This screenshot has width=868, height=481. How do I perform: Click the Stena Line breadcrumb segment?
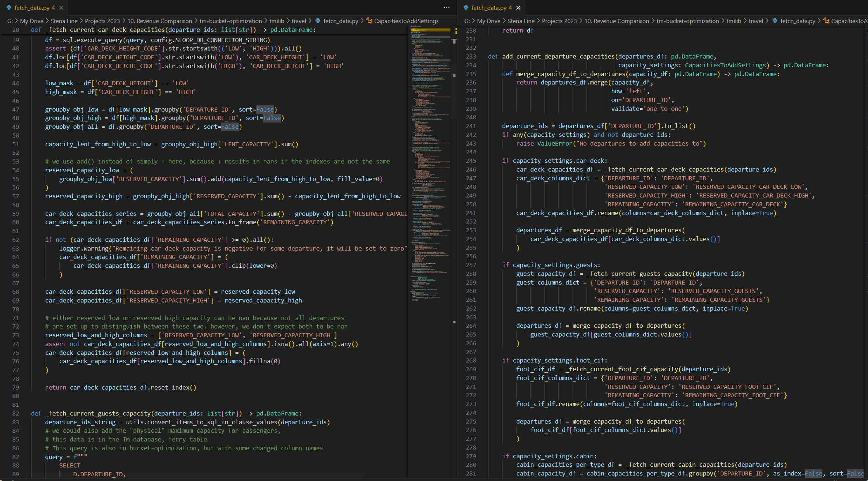[64, 21]
